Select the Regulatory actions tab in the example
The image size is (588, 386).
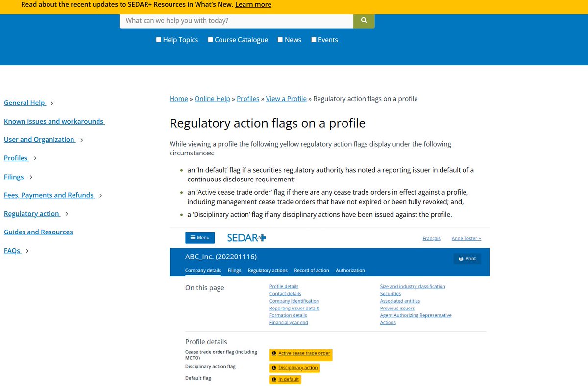tap(268, 270)
